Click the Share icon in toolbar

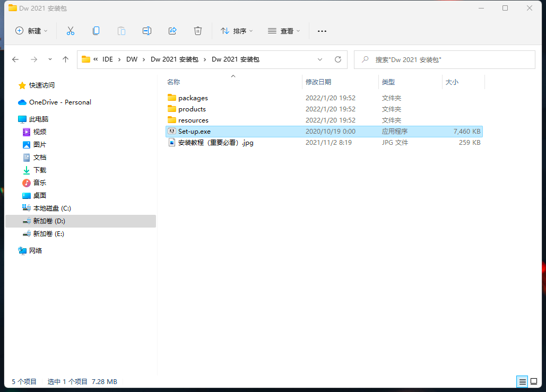coord(172,31)
